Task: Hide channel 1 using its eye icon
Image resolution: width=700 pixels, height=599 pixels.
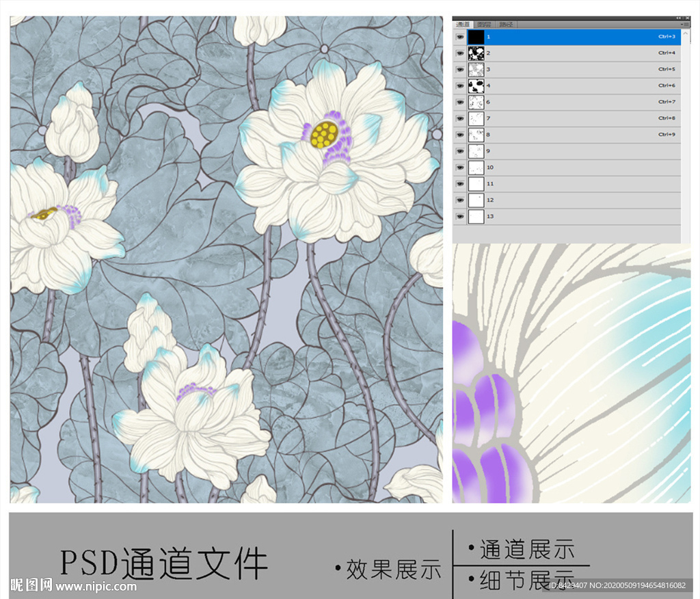Action: [459, 36]
